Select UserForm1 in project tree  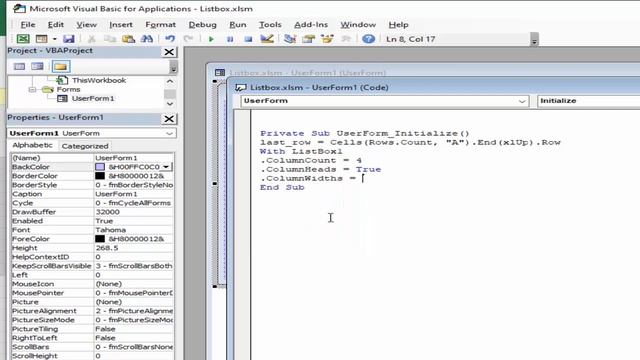93,98
